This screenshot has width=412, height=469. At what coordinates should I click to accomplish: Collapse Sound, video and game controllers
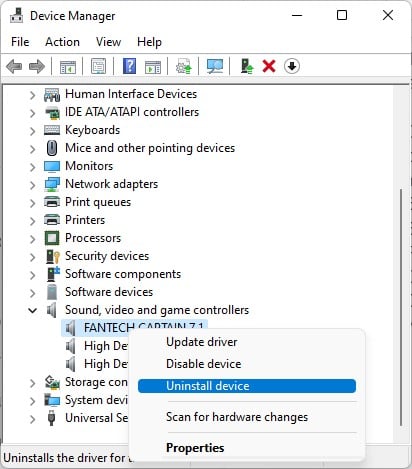(x=32, y=311)
